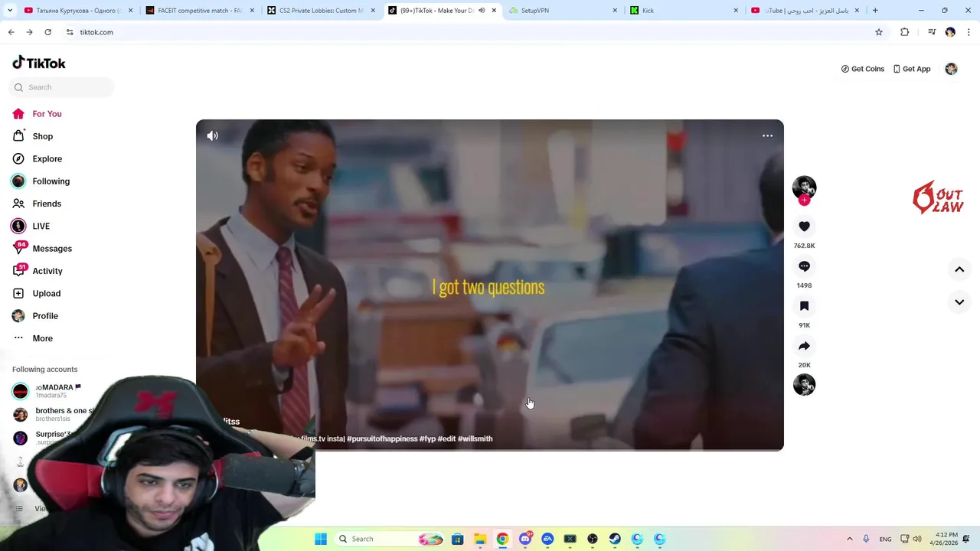Open Discord from the taskbar
Screen dimensions: 980x551
point(525,539)
